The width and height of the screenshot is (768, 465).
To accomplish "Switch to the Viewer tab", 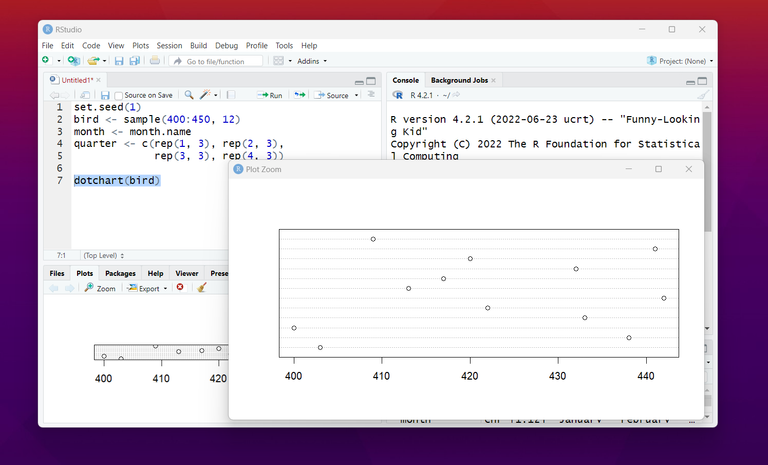I will (187, 273).
